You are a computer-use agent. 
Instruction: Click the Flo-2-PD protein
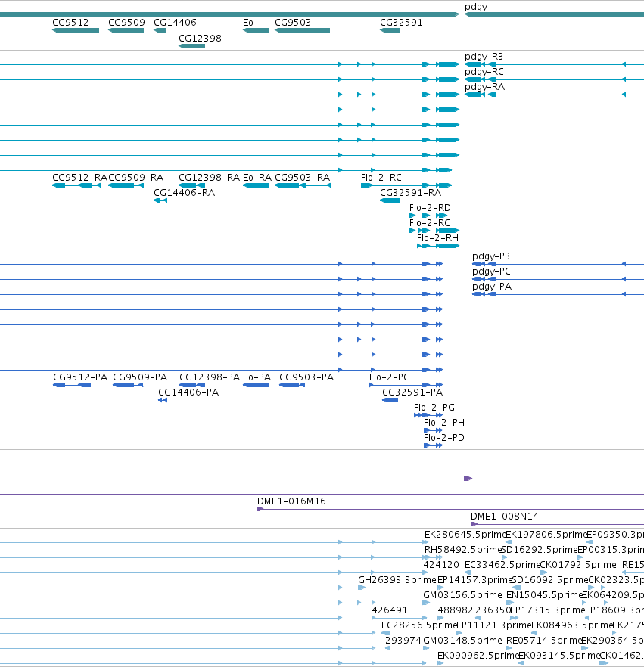click(x=434, y=445)
